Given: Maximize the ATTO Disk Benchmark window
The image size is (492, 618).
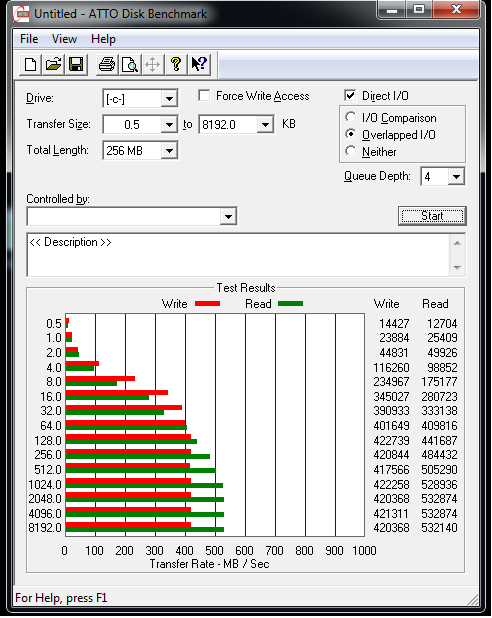Looking at the screenshot, I should click(418, 9).
